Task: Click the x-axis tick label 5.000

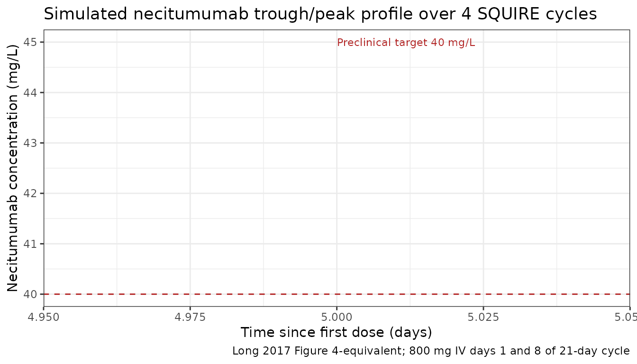Action: (x=337, y=317)
